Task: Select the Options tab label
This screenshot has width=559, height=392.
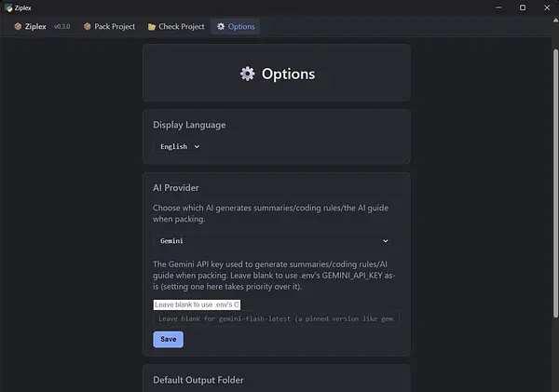Action: [x=241, y=27]
